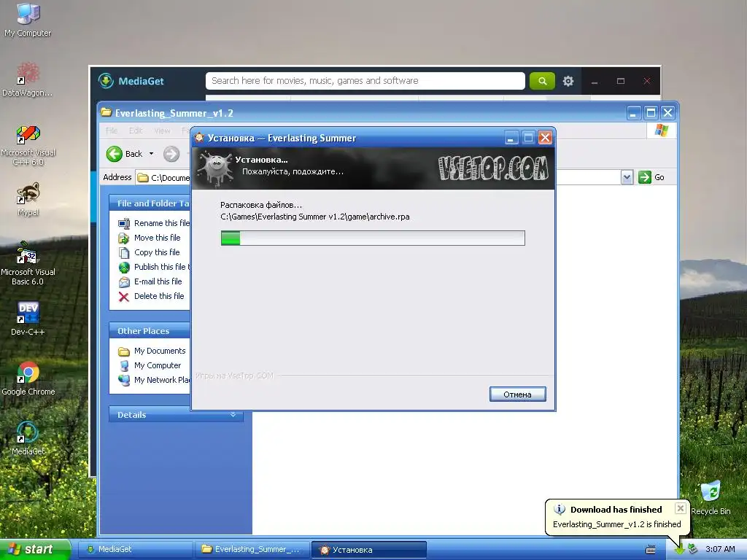
Task: Open Microsoft Visual Basic 6.0 shortcut
Action: (x=28, y=264)
